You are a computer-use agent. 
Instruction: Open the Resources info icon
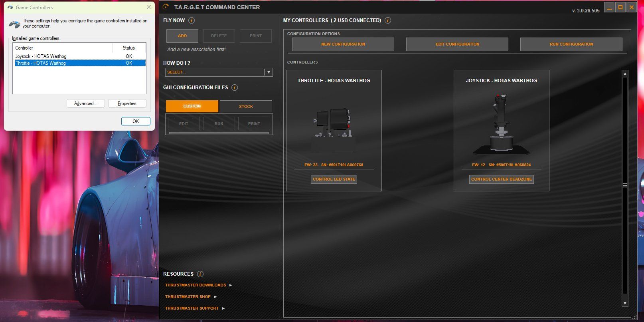coord(200,274)
